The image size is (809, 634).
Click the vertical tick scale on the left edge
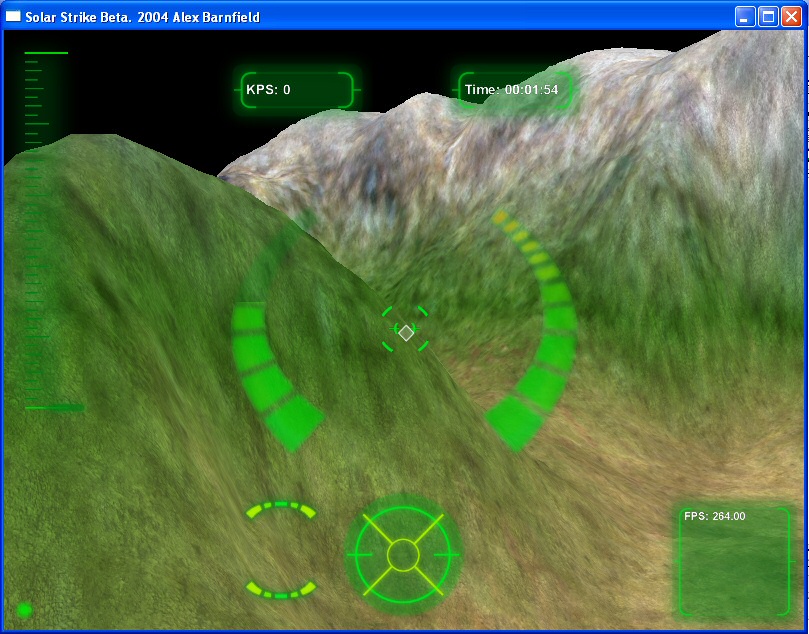[37, 220]
